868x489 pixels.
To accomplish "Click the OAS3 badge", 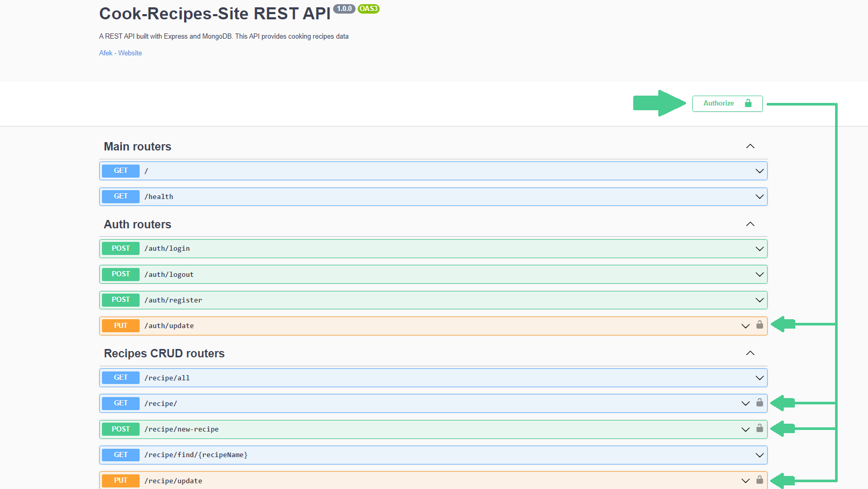I will pos(369,9).
